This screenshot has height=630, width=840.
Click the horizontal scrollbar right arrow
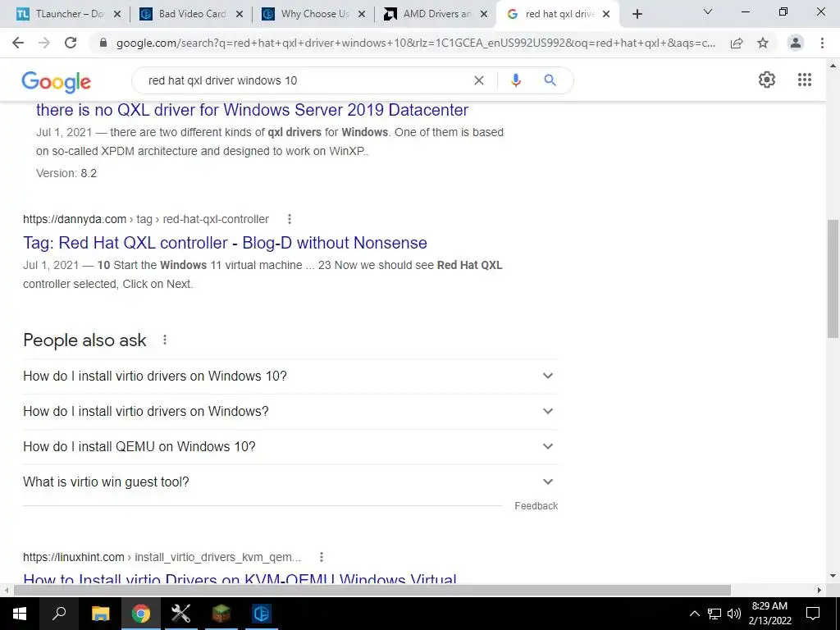[819, 590]
